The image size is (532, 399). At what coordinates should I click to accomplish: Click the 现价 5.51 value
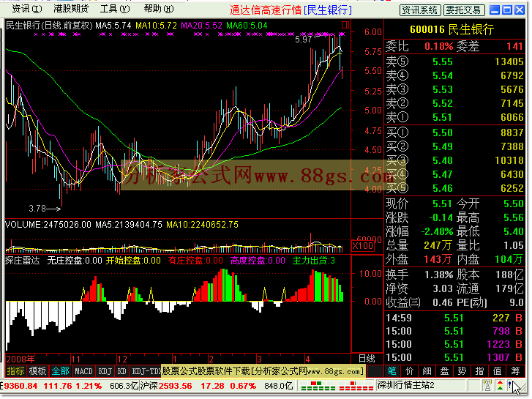coord(442,204)
